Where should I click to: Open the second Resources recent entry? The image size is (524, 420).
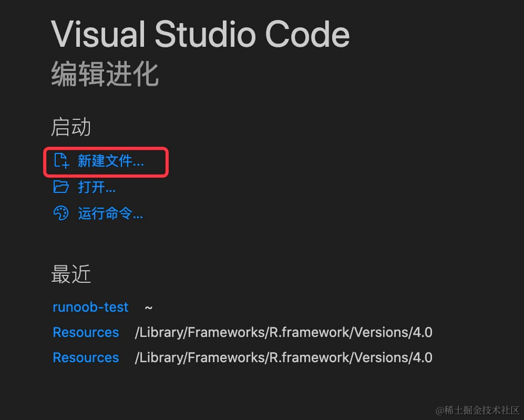pyautogui.click(x=86, y=357)
